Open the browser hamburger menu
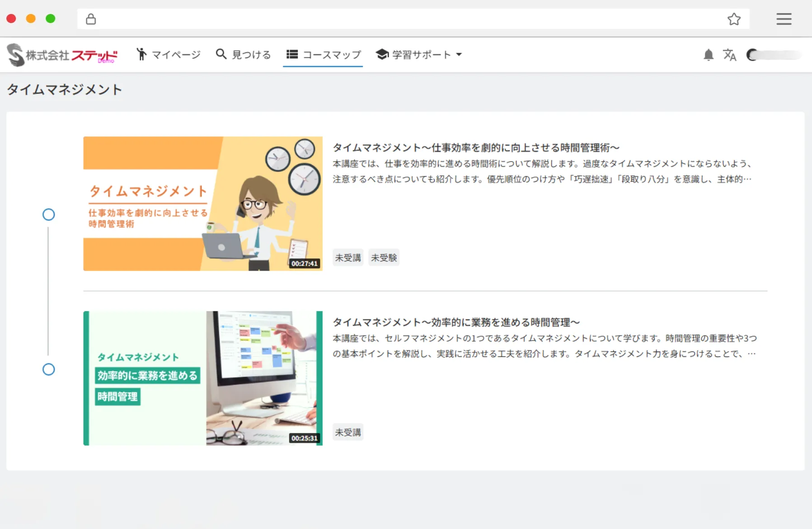812x529 pixels. (x=784, y=19)
